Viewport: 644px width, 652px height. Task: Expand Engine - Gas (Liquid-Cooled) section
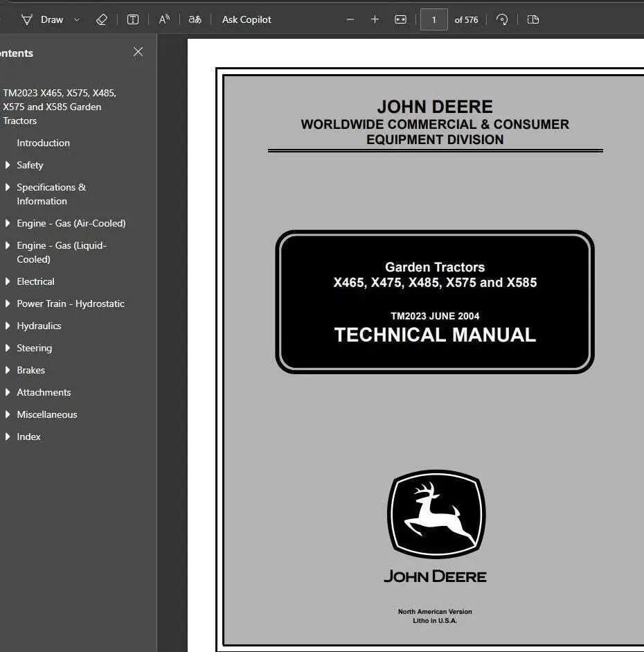point(8,245)
